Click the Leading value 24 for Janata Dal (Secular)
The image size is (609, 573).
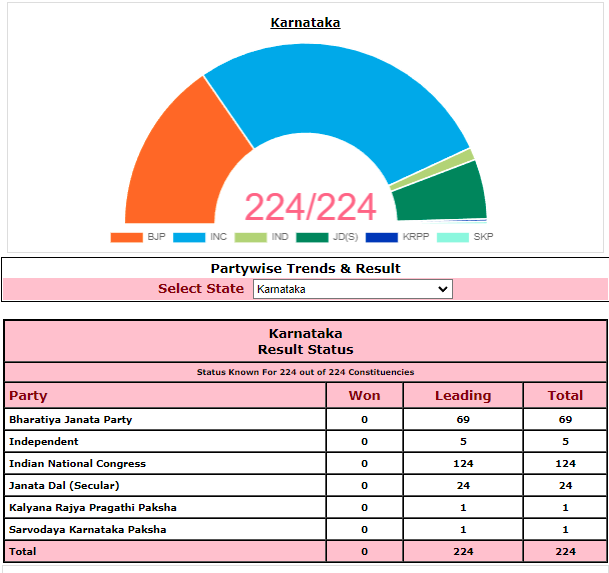click(463, 486)
